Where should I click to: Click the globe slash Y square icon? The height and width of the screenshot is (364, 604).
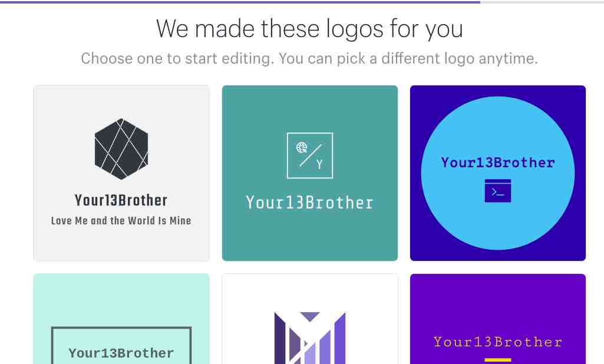point(310,155)
